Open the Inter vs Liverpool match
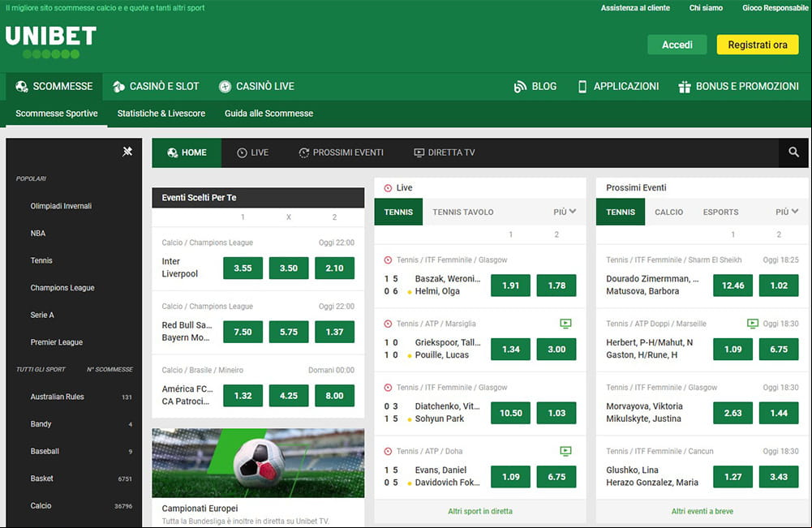This screenshot has width=812, height=528. [180, 268]
